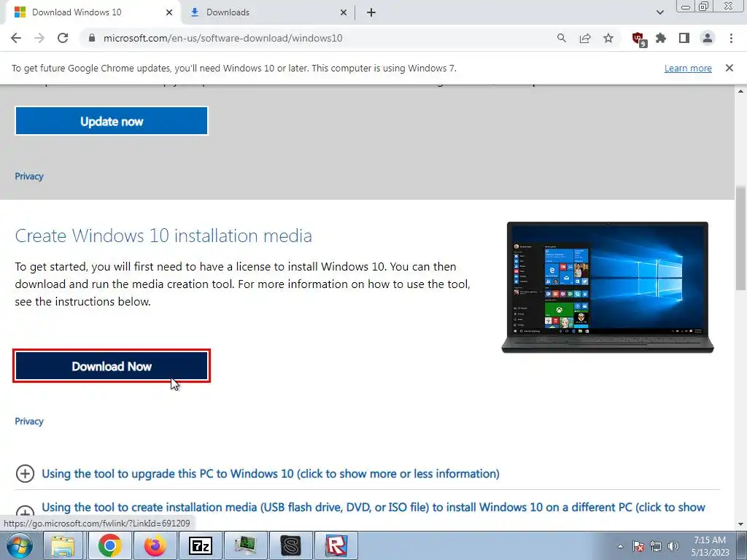Viewport: 747px width, 560px height.
Task: Open the Windows Start orb
Action: pos(20,545)
